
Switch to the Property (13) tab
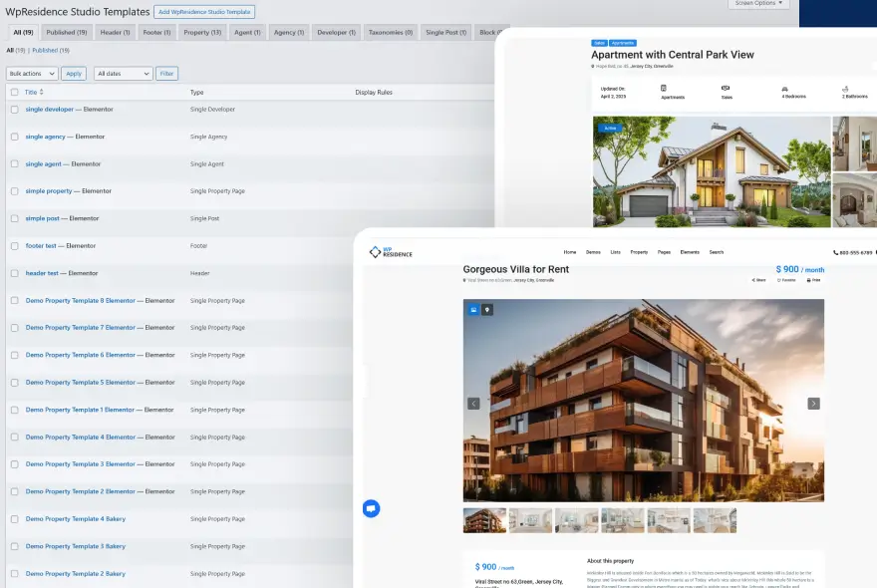(x=202, y=33)
